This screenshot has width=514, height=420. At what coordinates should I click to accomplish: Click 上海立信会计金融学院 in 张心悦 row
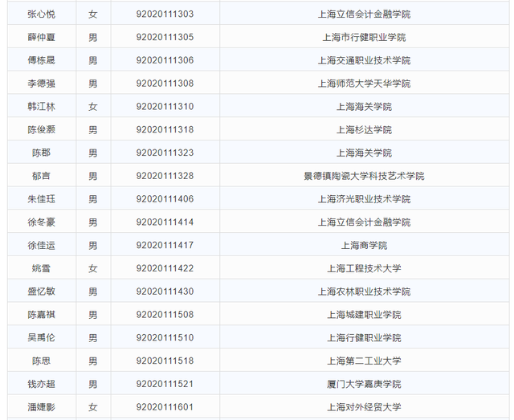point(364,14)
